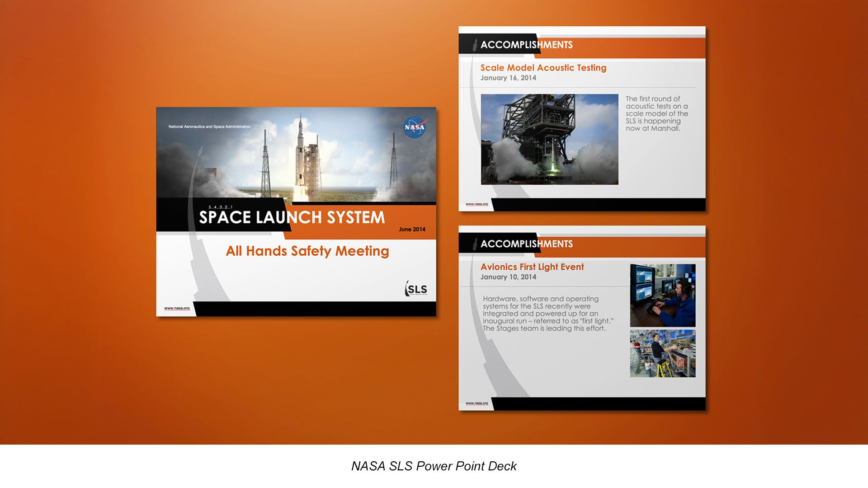Select the photo of the technician by the ladder
868x488 pixels.
(x=663, y=353)
